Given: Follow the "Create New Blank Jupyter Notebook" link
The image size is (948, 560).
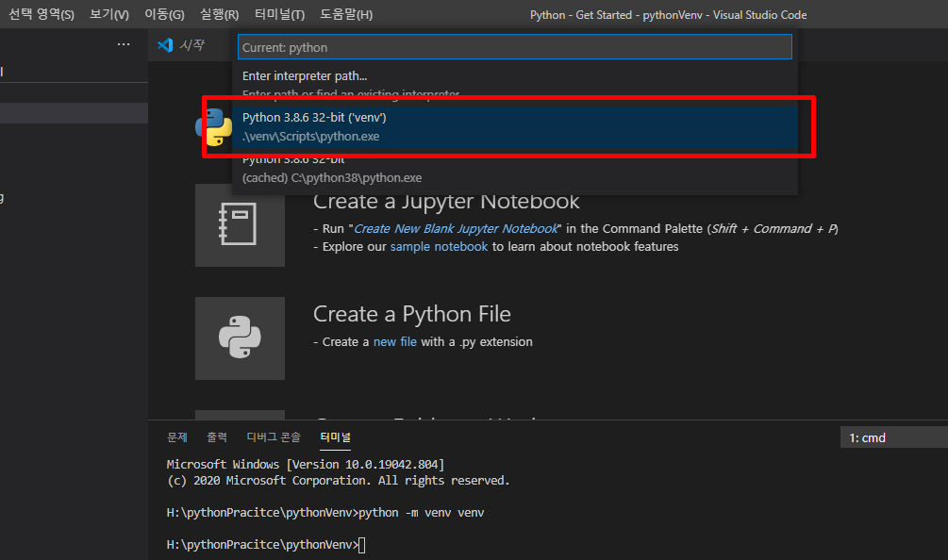Looking at the screenshot, I should [456, 228].
